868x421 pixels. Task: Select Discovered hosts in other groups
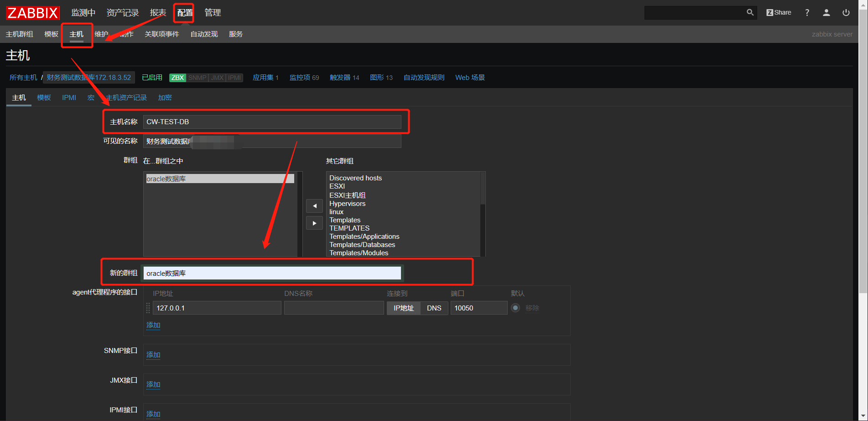pos(356,178)
